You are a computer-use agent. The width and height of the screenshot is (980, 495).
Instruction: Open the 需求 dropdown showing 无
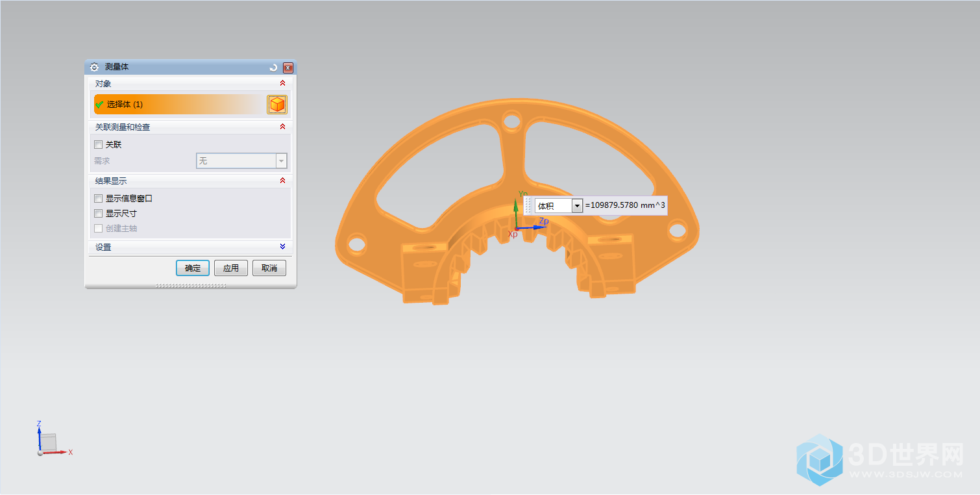tap(241, 160)
